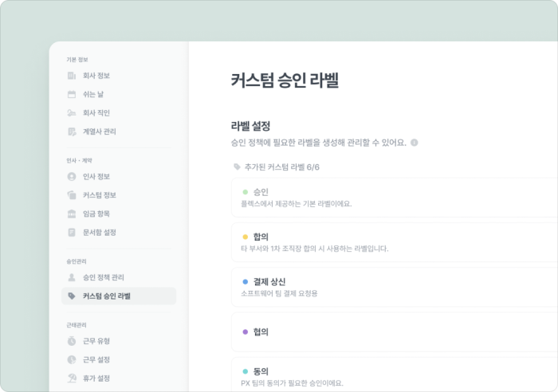Click the tag icon next to 추가된 커스텀 라벨
Viewport: 558px width, 392px height.
[237, 167]
